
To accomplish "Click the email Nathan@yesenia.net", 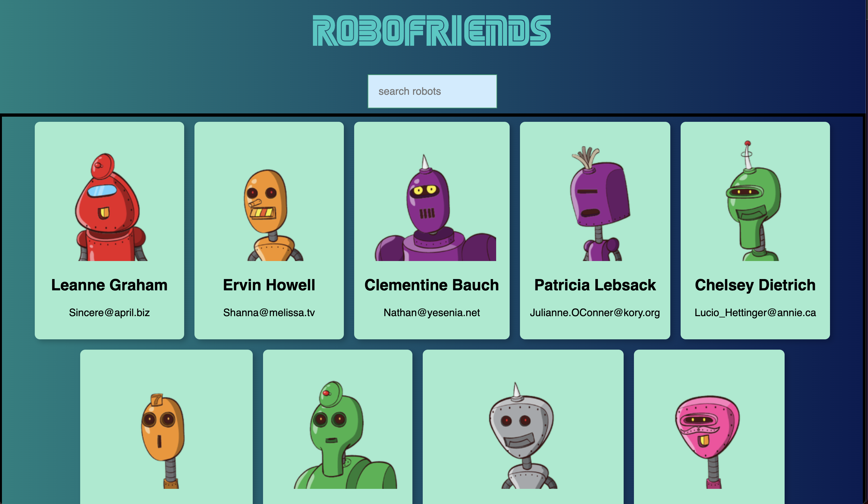I will click(432, 312).
